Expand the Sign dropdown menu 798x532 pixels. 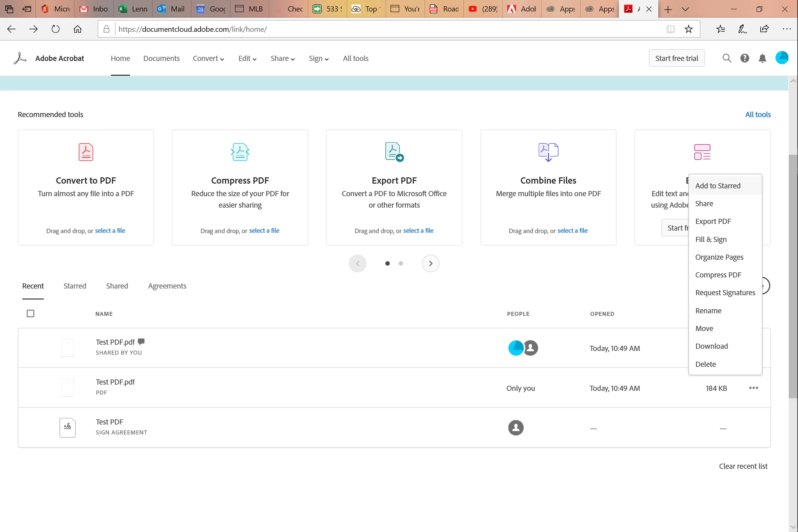click(318, 58)
